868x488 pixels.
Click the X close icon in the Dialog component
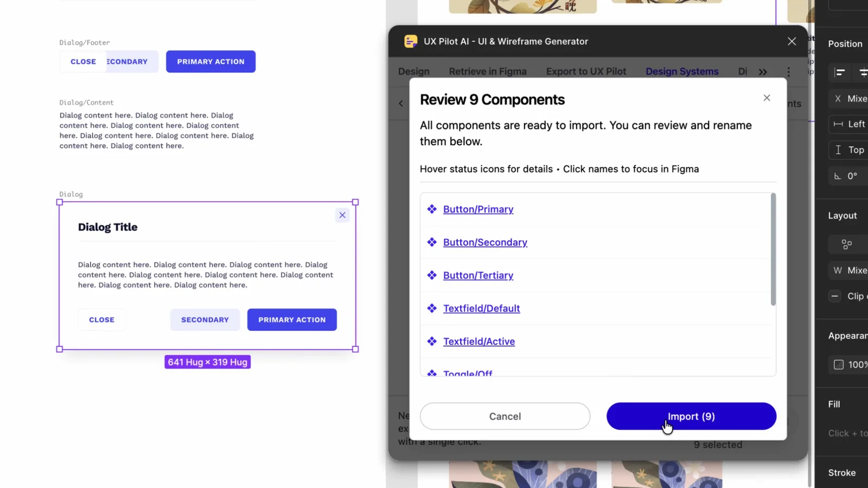point(342,215)
